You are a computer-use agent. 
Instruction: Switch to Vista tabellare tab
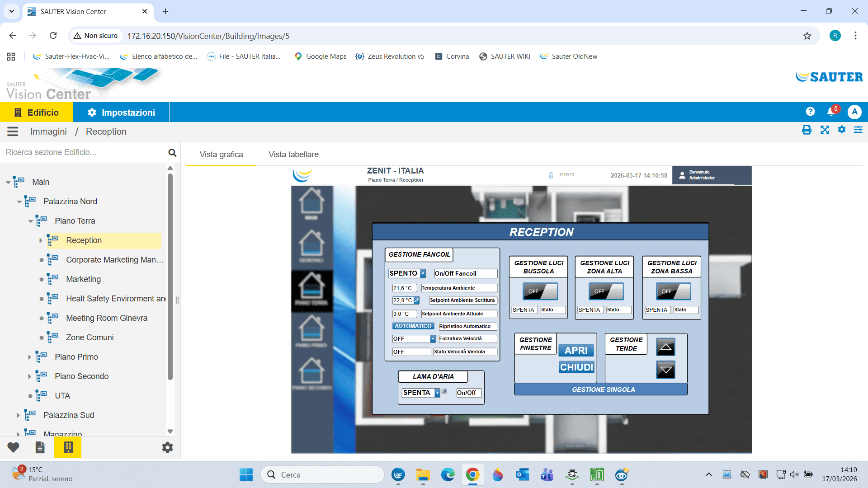293,155
